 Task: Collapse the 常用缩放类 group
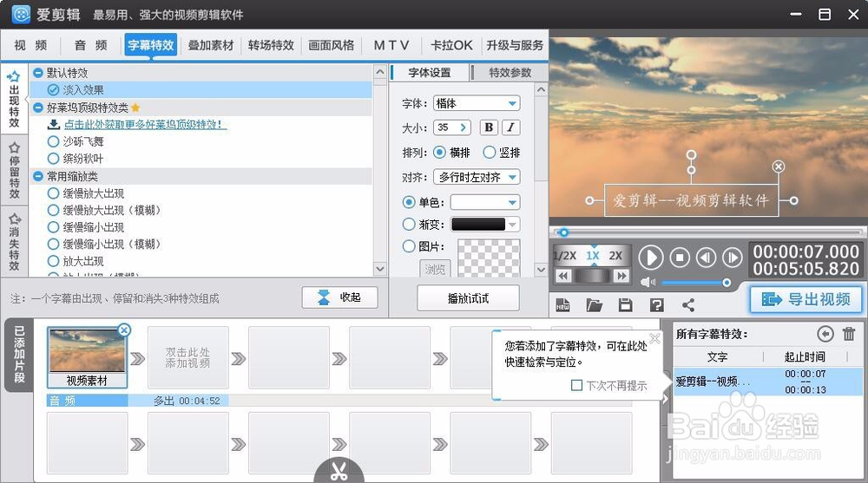click(x=38, y=177)
